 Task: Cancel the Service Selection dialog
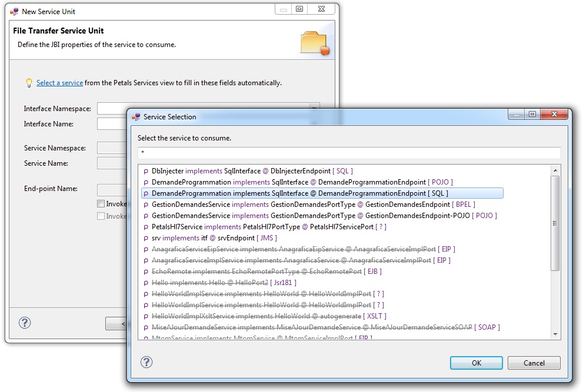534,363
